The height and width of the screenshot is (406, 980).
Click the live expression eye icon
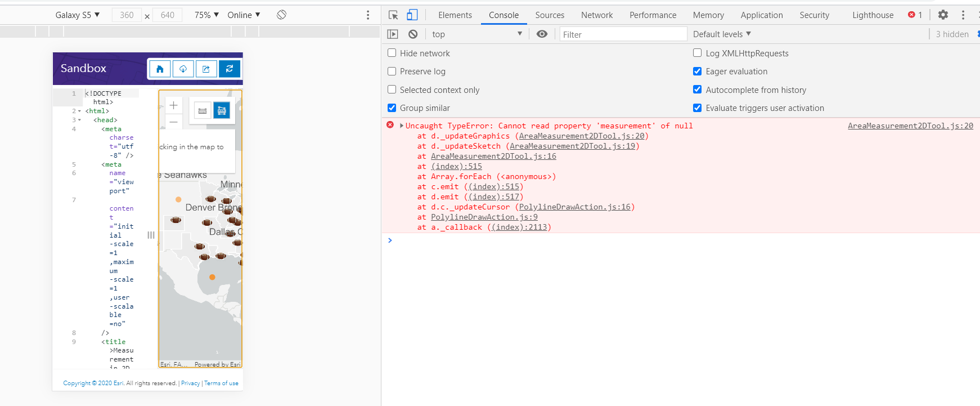(542, 34)
